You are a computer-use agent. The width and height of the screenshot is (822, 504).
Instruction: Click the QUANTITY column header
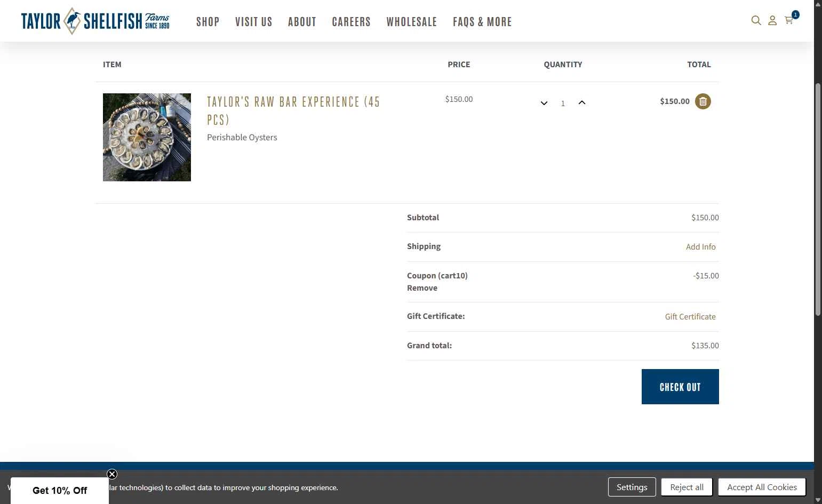click(x=563, y=65)
